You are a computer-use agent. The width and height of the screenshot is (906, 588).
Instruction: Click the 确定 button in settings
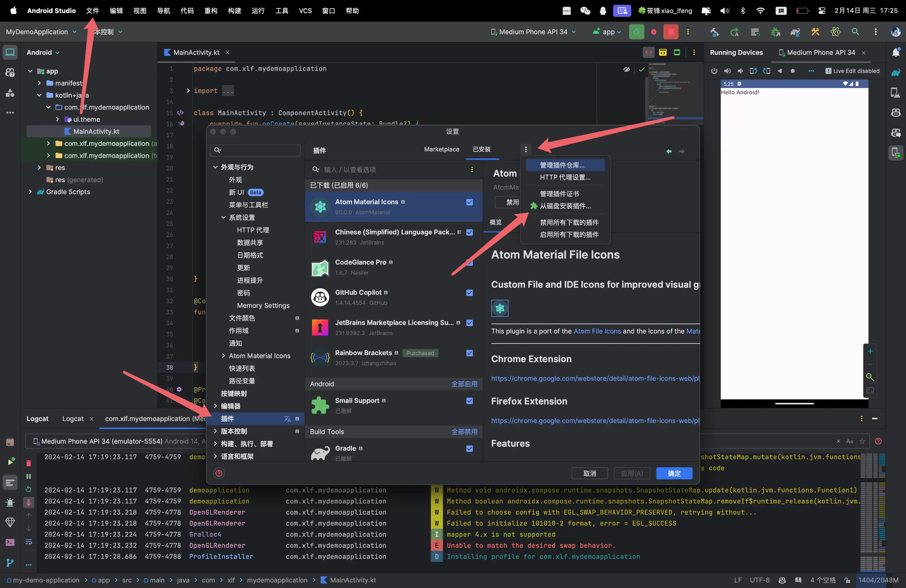tap(674, 474)
